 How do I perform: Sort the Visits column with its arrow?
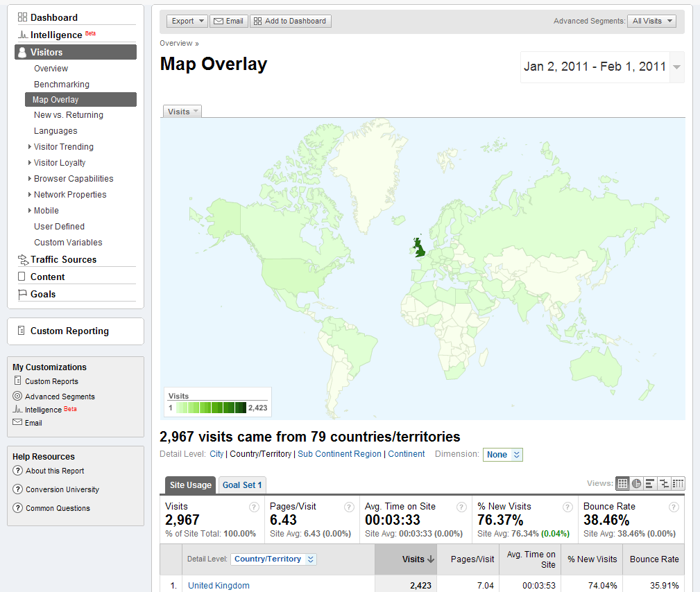click(x=430, y=559)
